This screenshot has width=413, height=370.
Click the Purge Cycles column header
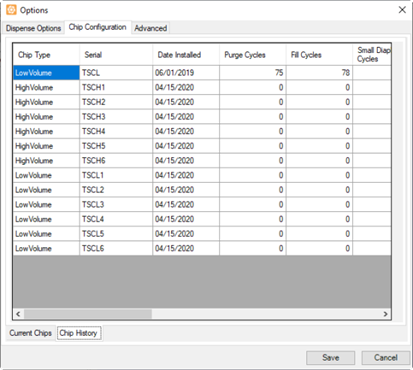tap(253, 55)
